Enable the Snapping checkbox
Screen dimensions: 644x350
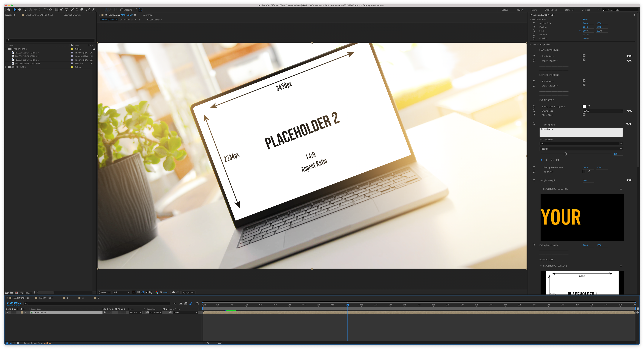coord(122,10)
